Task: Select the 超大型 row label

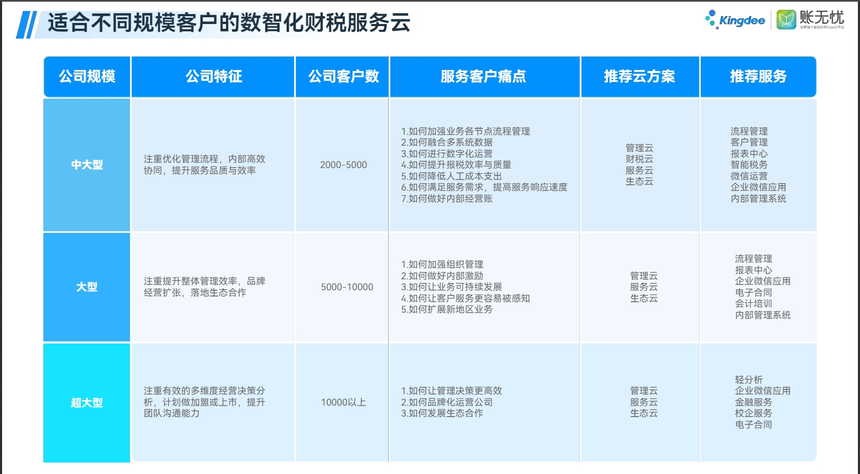Action: (87, 403)
